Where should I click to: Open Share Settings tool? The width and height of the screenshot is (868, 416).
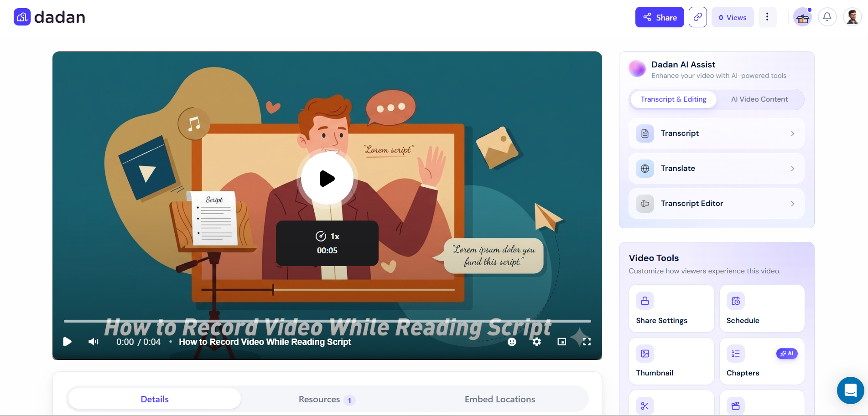(x=671, y=308)
